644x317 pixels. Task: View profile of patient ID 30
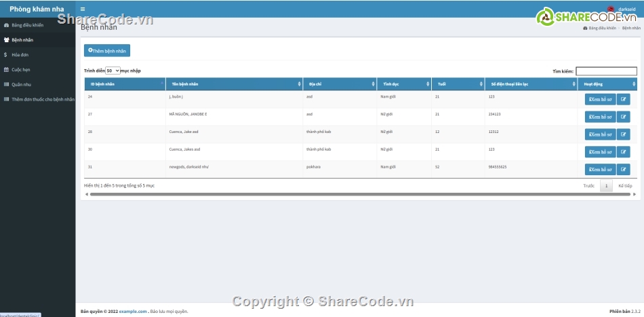[600, 152]
